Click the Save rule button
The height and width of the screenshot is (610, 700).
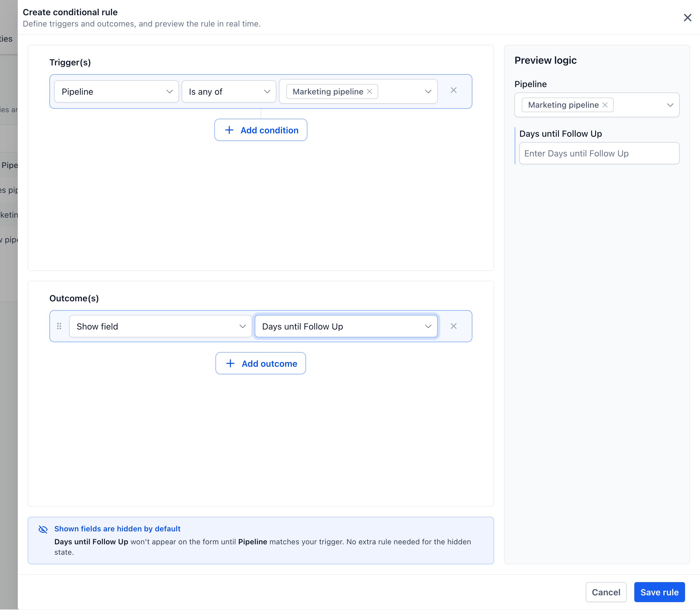pyautogui.click(x=659, y=592)
